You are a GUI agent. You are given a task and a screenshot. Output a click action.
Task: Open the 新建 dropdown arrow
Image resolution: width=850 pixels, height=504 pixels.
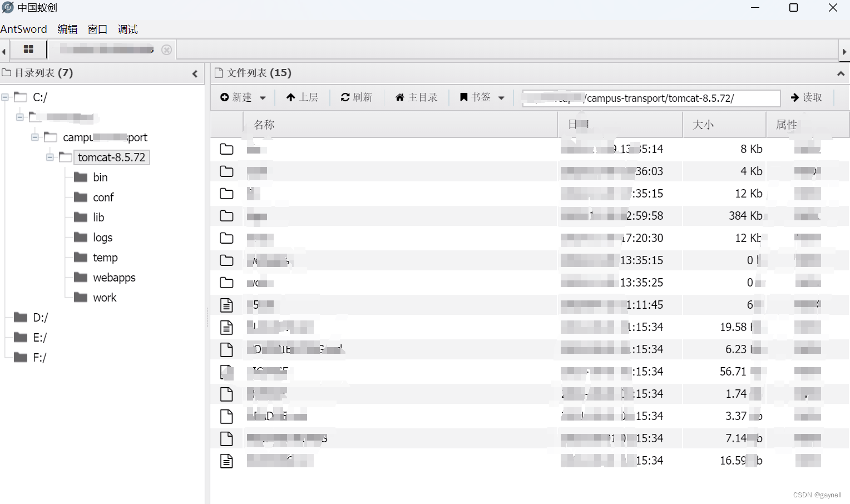click(x=263, y=98)
